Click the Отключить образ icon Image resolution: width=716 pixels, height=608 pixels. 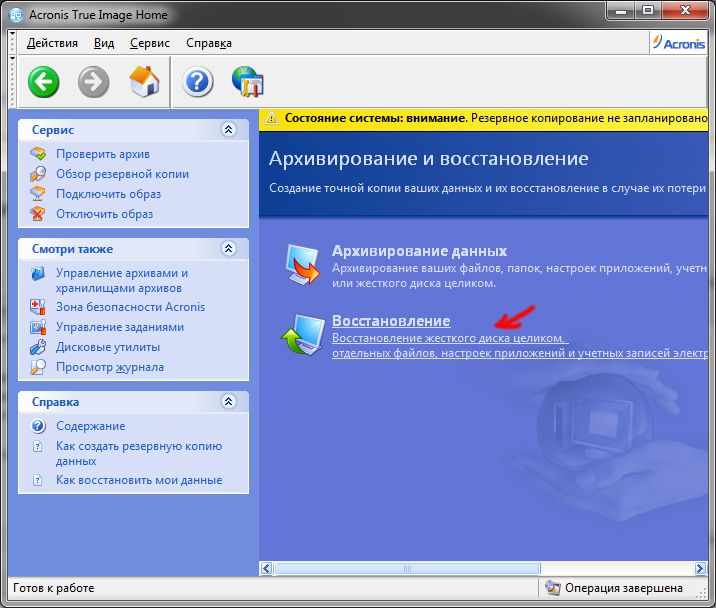click(x=38, y=214)
